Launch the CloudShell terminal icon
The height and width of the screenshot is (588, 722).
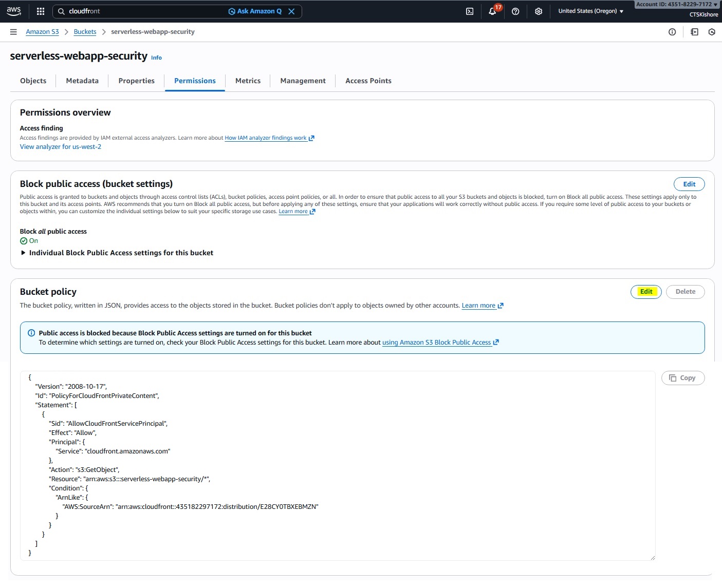pos(470,11)
